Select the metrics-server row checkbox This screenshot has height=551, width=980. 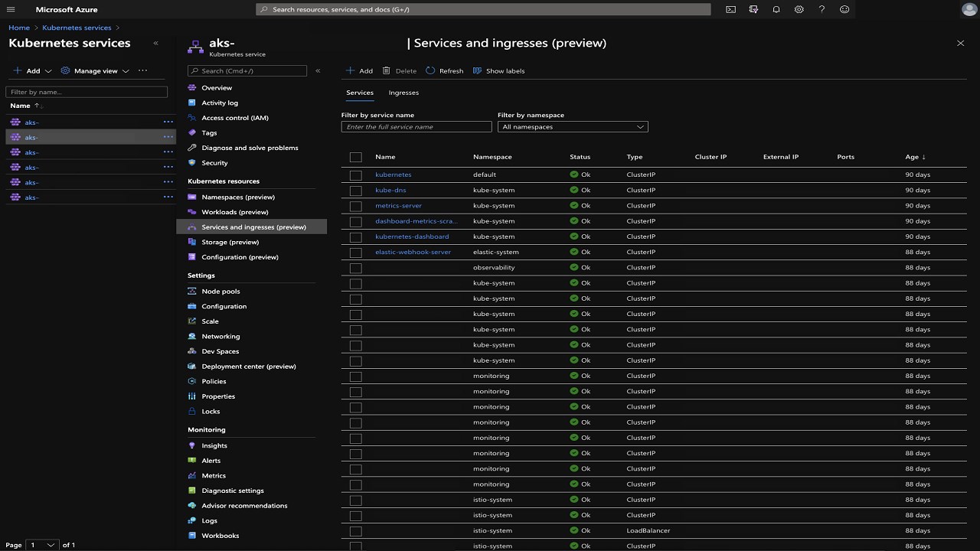tap(355, 206)
